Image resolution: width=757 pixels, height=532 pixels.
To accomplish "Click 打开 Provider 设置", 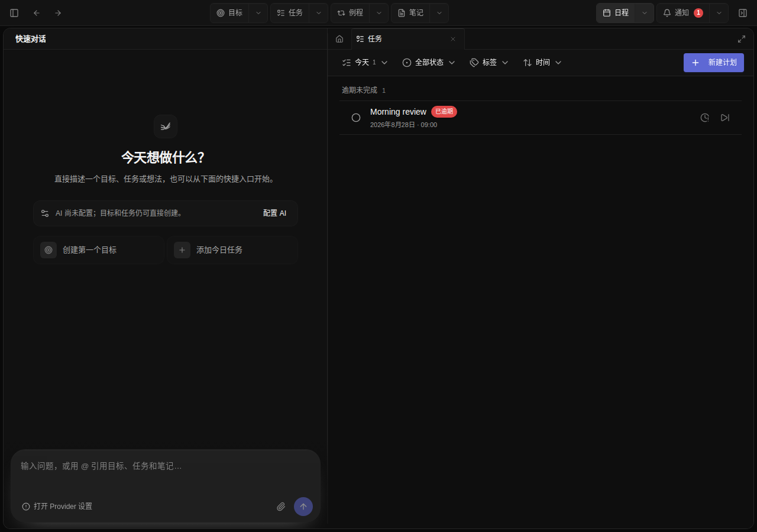I will point(57,507).
